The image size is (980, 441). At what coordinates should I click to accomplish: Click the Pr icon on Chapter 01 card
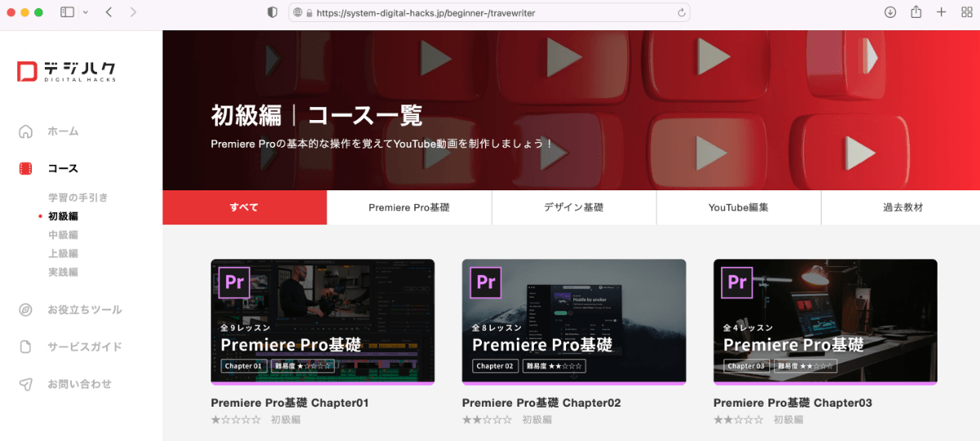[234, 282]
